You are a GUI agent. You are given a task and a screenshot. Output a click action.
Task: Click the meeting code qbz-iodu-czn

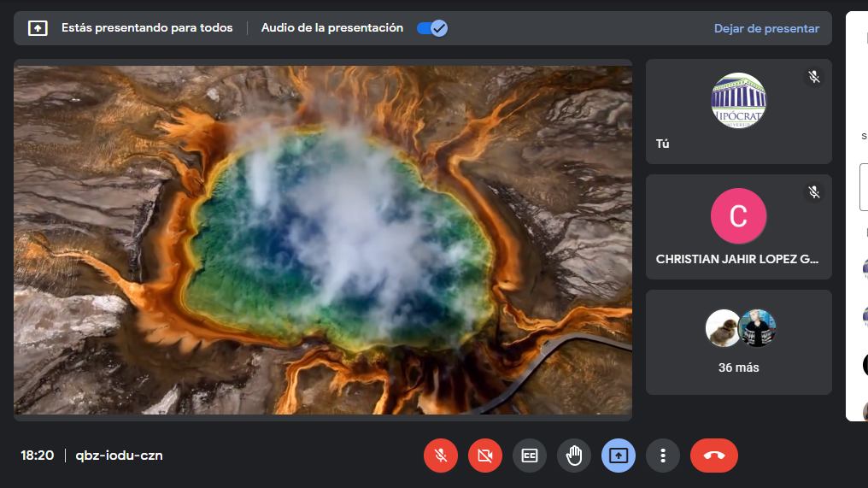119,456
